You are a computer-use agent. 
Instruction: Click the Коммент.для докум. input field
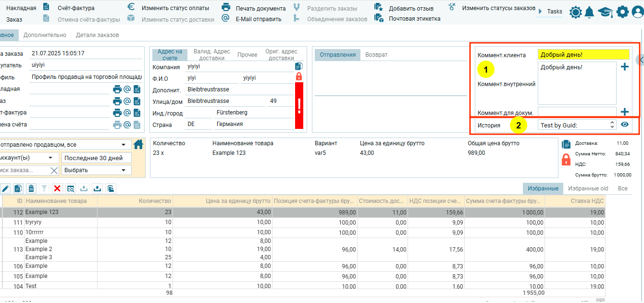pos(577,112)
